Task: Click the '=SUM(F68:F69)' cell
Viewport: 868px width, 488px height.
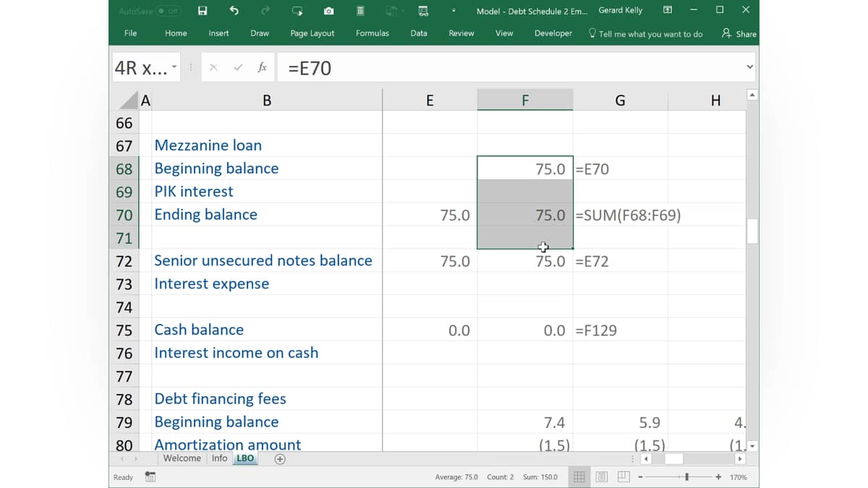Action: 628,215
